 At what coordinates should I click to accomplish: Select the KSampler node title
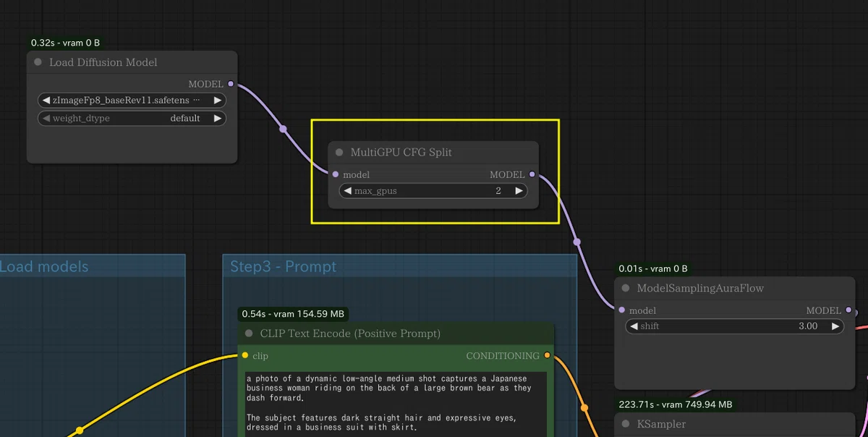(x=661, y=424)
